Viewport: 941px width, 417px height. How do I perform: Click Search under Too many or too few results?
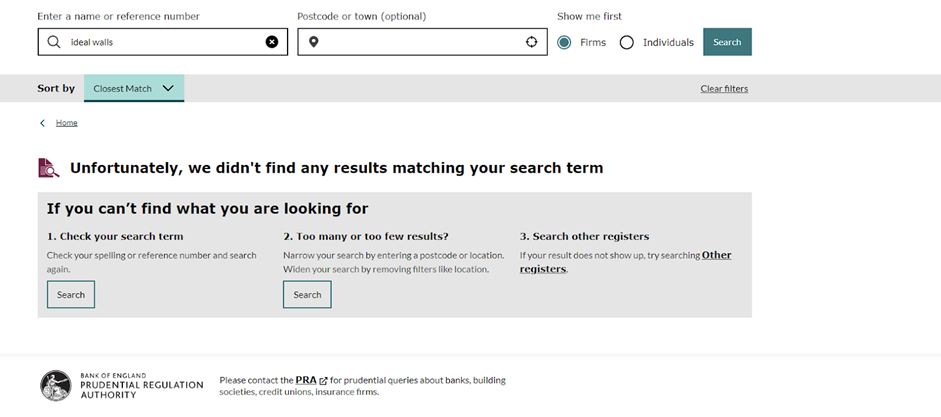307,295
